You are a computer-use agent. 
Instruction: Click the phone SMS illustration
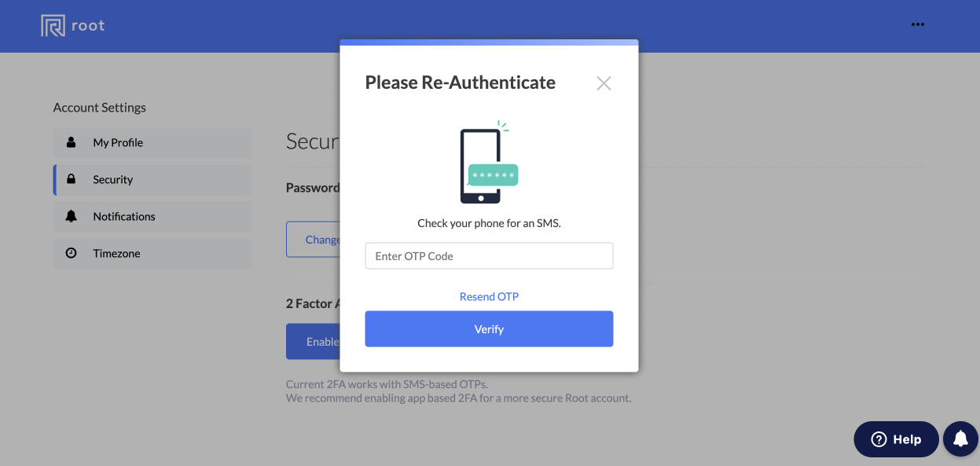(x=488, y=161)
